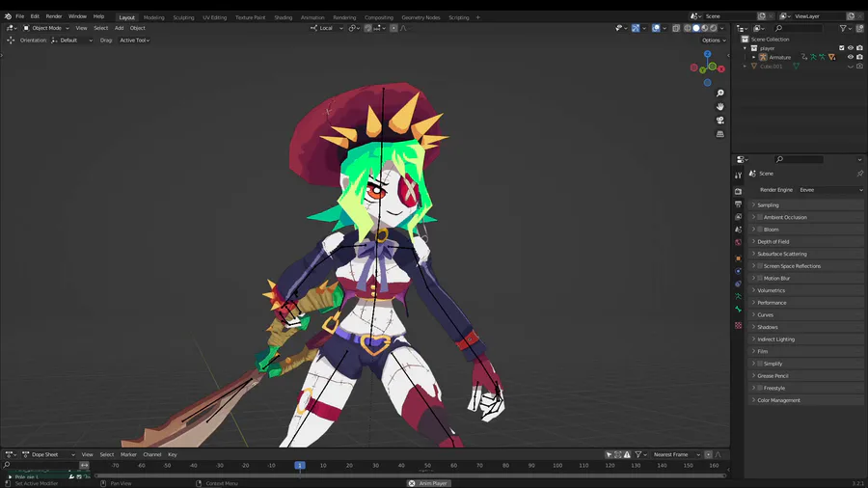Click the Blender logo icon
Viewport: 868px width, 488px height.
[8, 16]
